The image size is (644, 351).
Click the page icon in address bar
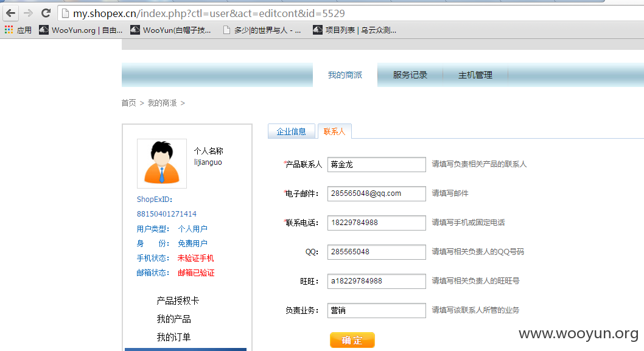click(x=65, y=13)
